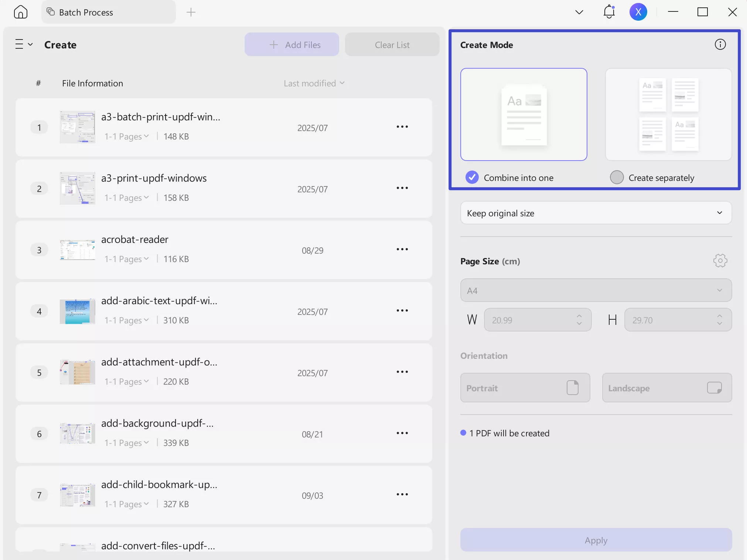Screen dimensions: 747x560
Task: Click the info icon beside Create Mode
Action: pyautogui.click(x=720, y=44)
